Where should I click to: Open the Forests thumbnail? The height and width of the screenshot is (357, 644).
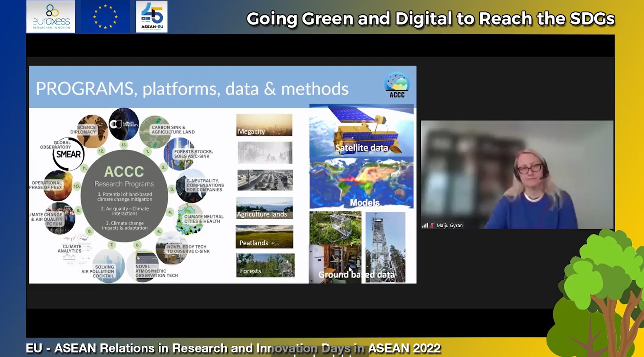point(265,265)
